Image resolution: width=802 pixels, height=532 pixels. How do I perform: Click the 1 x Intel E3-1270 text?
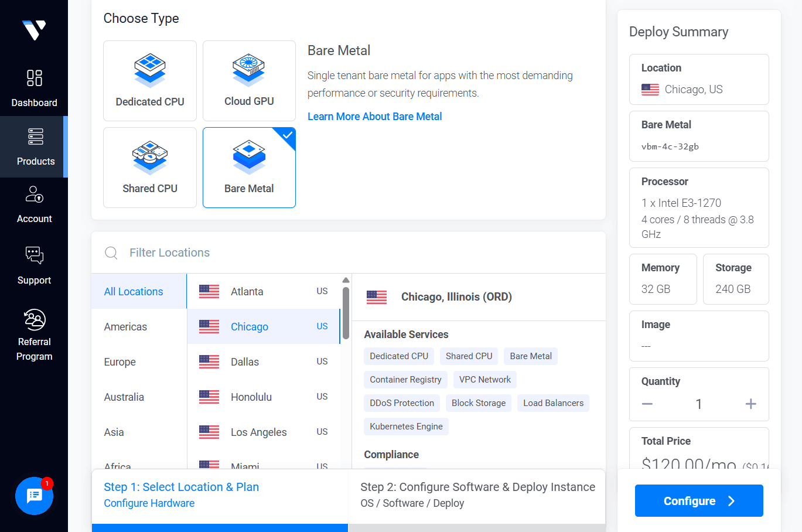point(681,203)
